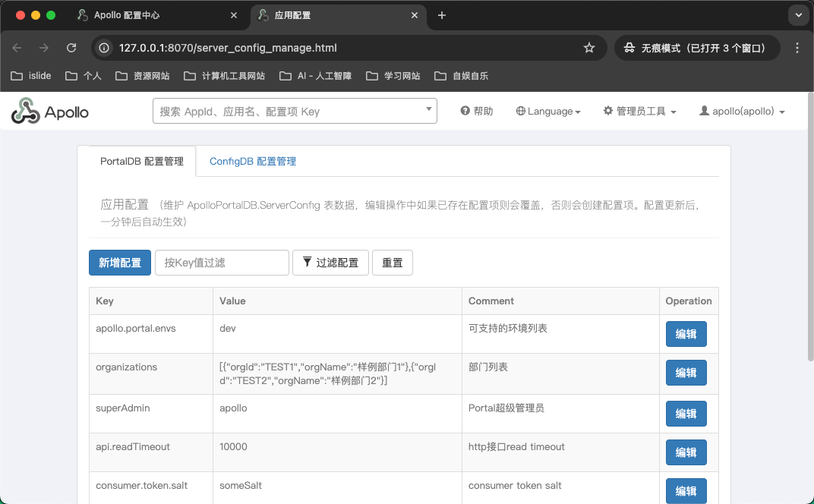Switch to the Apollo 配置中心 browser tab
This screenshot has height=504, width=814.
coord(127,15)
